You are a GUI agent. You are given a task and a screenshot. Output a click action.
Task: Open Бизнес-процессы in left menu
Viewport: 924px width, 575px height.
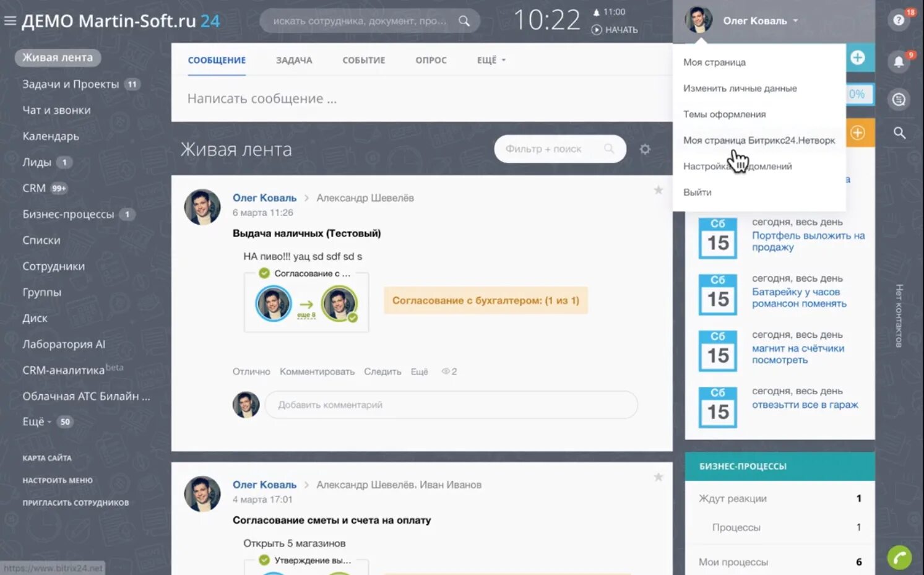68,214
